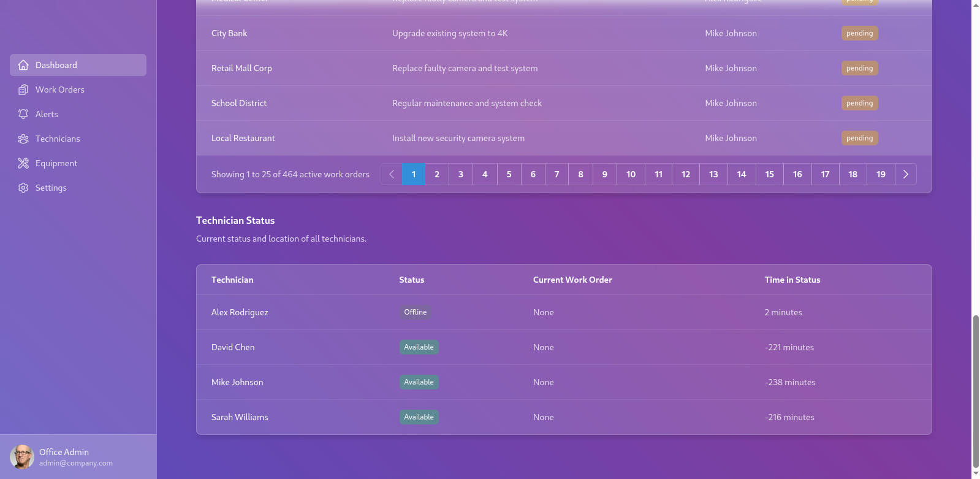The height and width of the screenshot is (479, 980).
Task: Go to page 18 of work orders
Action: coord(853,174)
